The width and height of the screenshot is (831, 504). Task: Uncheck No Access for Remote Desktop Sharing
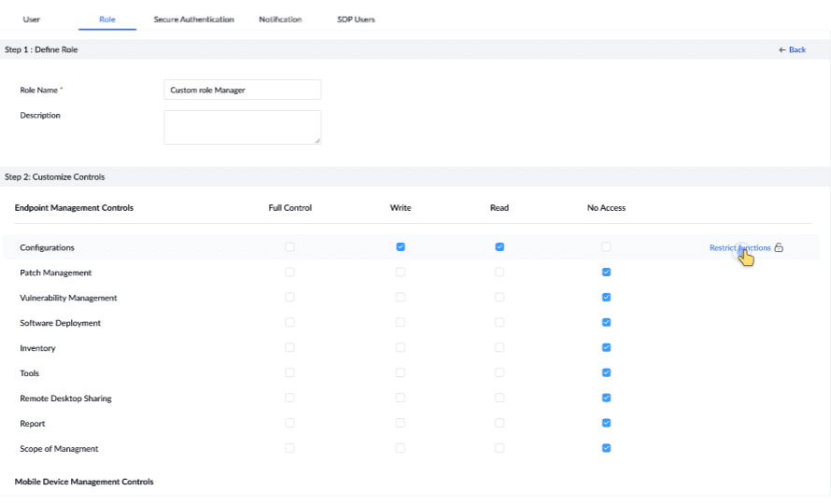point(606,398)
